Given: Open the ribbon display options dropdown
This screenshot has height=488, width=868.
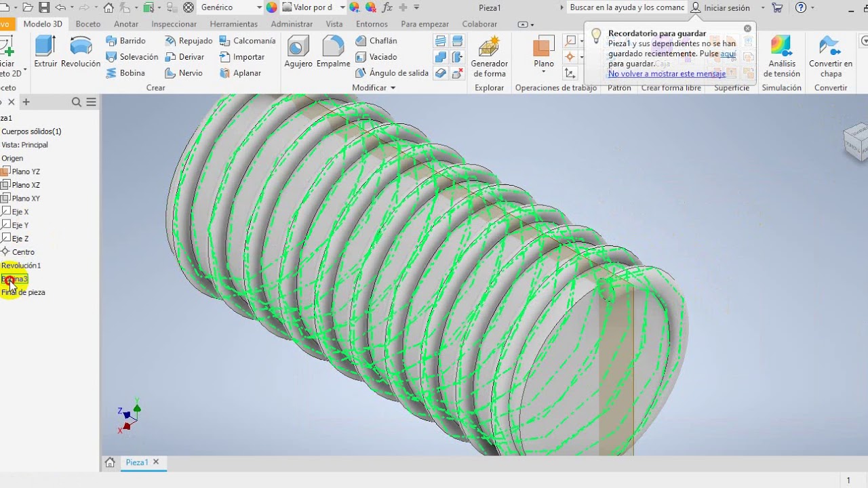Looking at the screenshot, I should pos(525,24).
